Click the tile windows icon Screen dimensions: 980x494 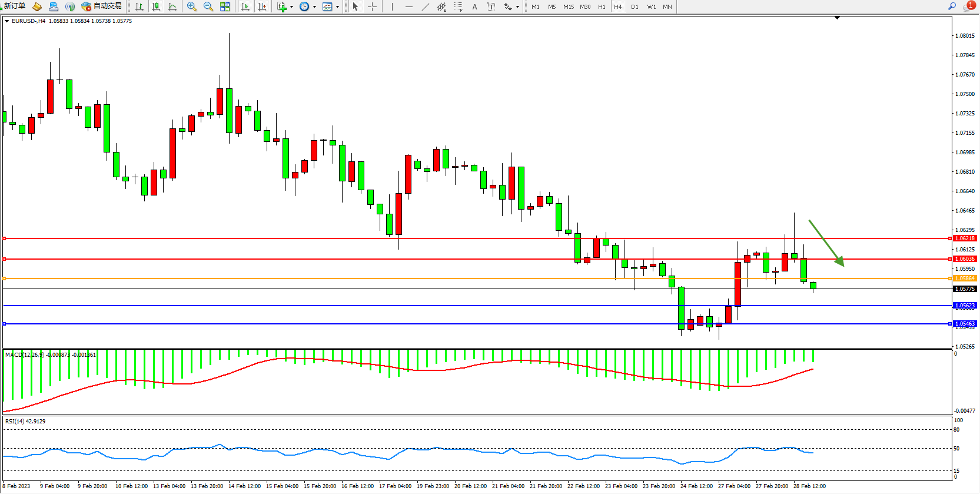[x=225, y=6]
